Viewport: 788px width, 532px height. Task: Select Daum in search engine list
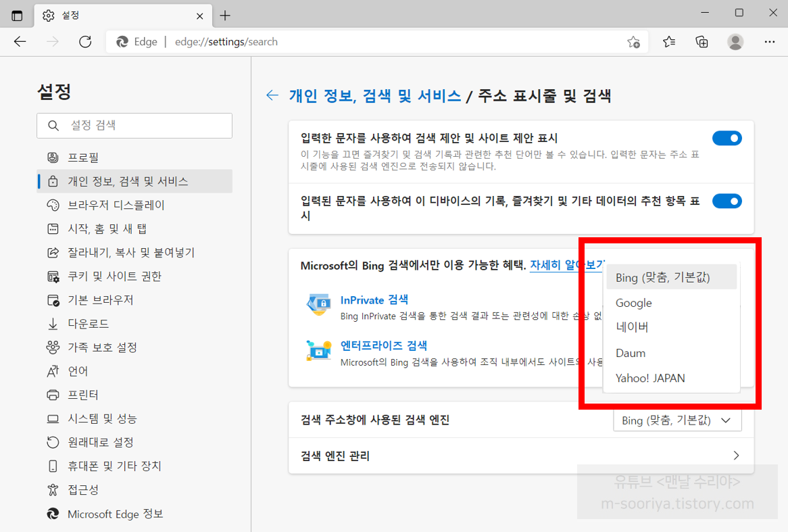(x=671, y=353)
